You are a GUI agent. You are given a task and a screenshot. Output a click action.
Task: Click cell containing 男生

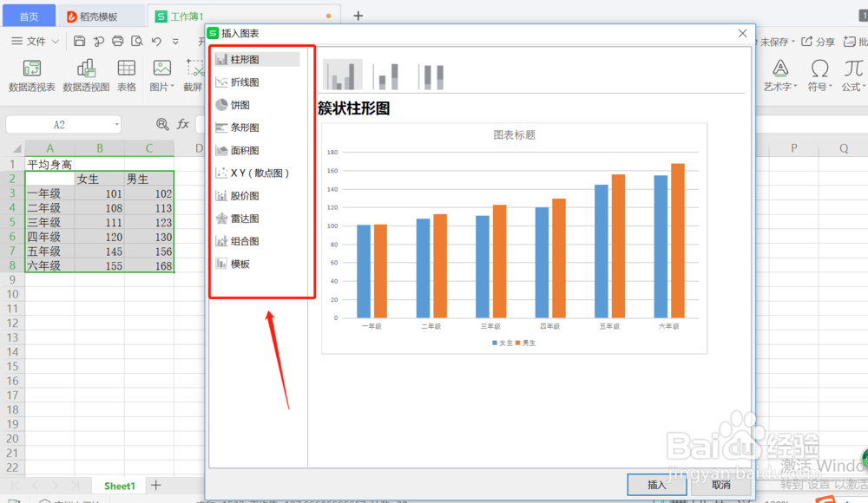pyautogui.click(x=149, y=179)
